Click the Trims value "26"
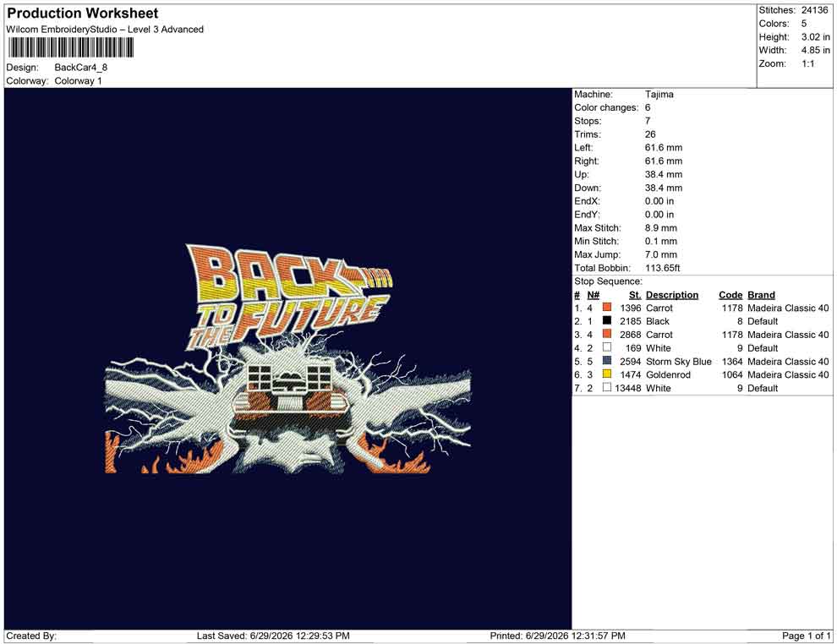Viewport: 837px width, 644px height. tap(650, 134)
